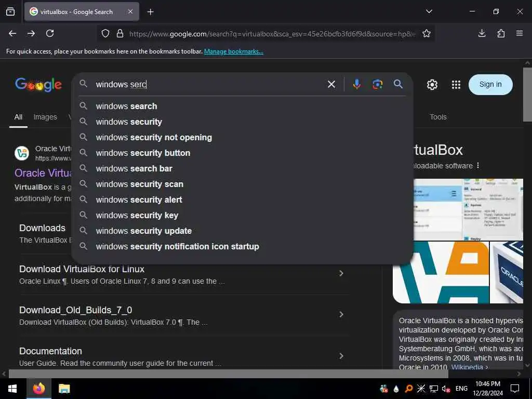
Task: Expand Download VirtualBox for Linux chevron
Action: (341, 273)
